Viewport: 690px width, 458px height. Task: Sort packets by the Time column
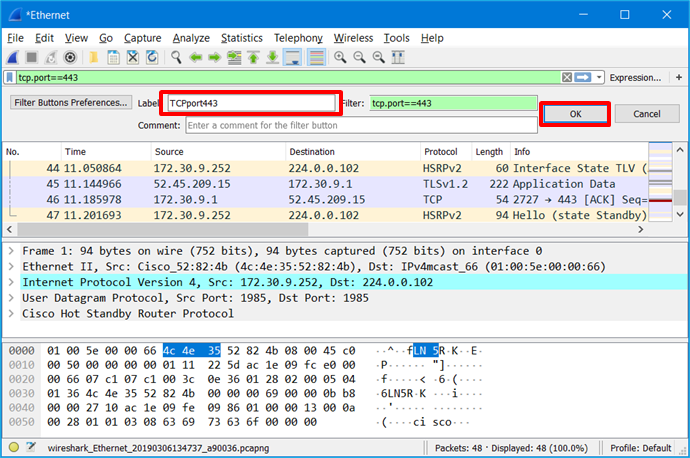coord(106,152)
